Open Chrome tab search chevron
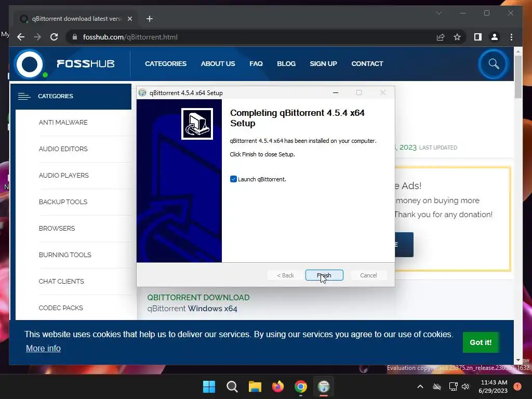Image resolution: width=532 pixels, height=399 pixels. 438,13
